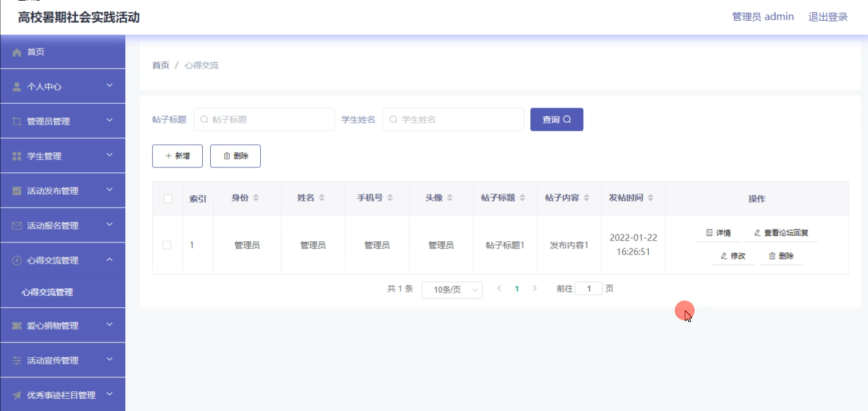This screenshot has width=868, height=411.
Task: Click 查看论坛回复 for row 1
Action: pyautogui.click(x=781, y=233)
